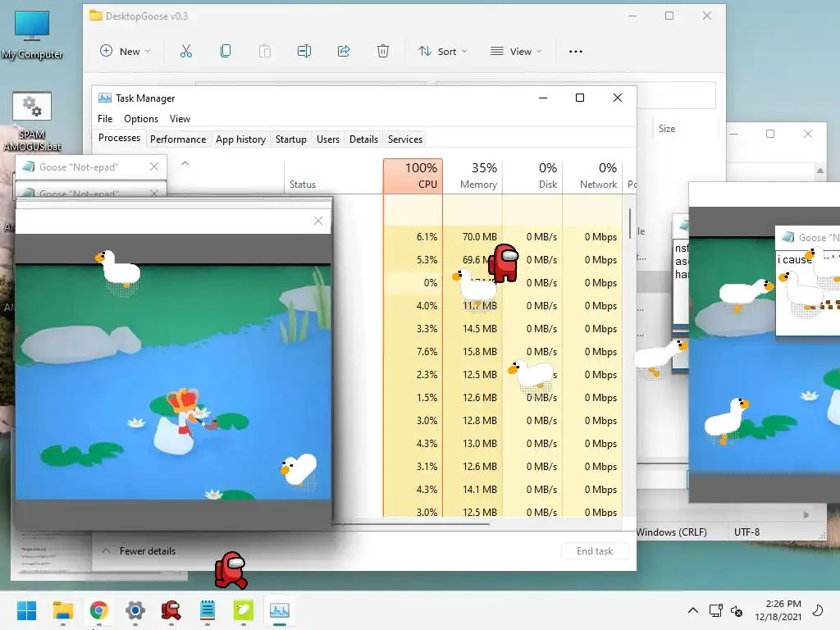
Task: Click the End task button
Action: pos(595,550)
